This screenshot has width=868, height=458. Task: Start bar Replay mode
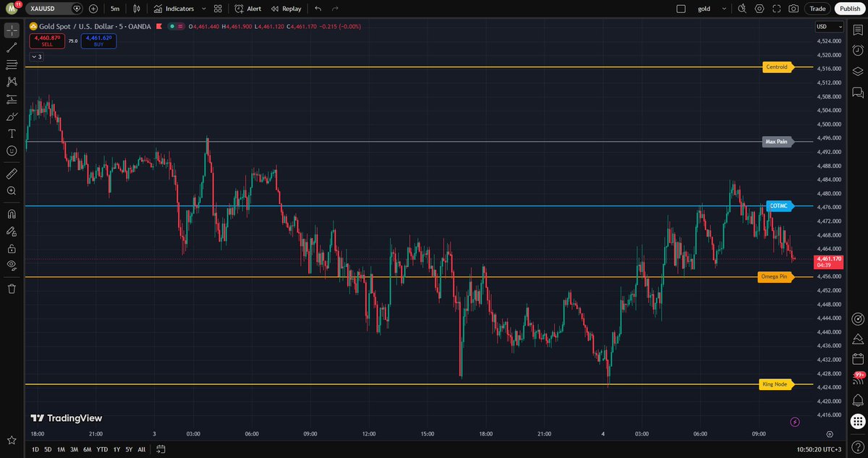(x=286, y=9)
